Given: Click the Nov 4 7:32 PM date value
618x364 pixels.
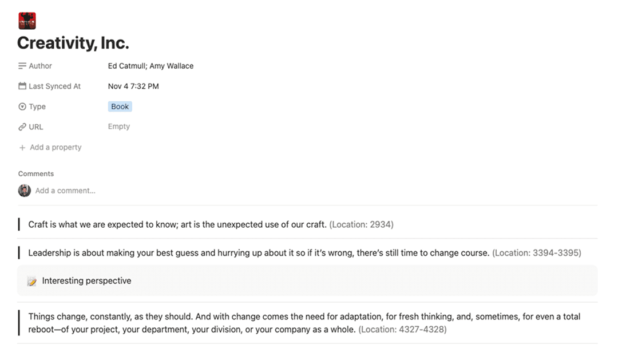Looking at the screenshot, I should [x=133, y=86].
